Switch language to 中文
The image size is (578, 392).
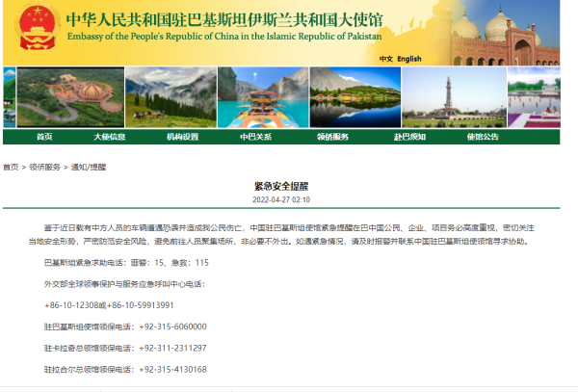pos(385,59)
